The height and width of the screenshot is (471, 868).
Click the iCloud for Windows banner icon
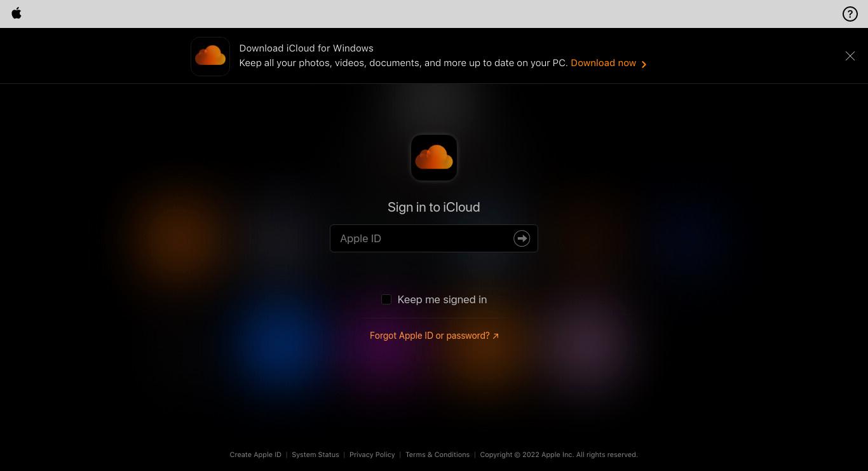(x=210, y=56)
